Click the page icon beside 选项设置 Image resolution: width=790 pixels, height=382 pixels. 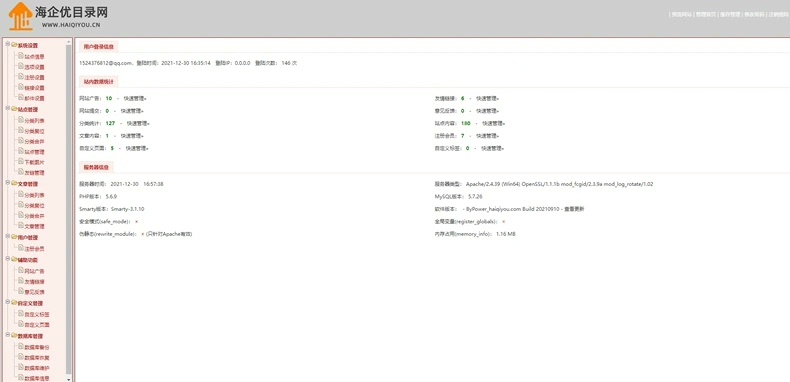tap(21, 67)
